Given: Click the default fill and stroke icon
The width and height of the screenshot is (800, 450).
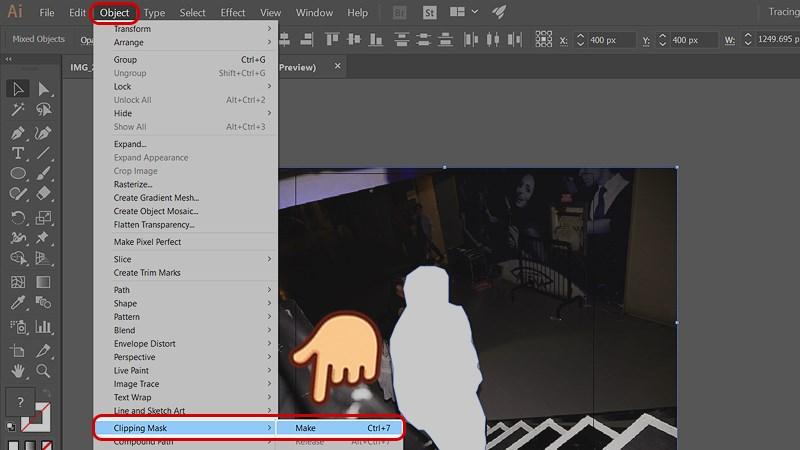Looking at the screenshot, I should click(x=11, y=427).
